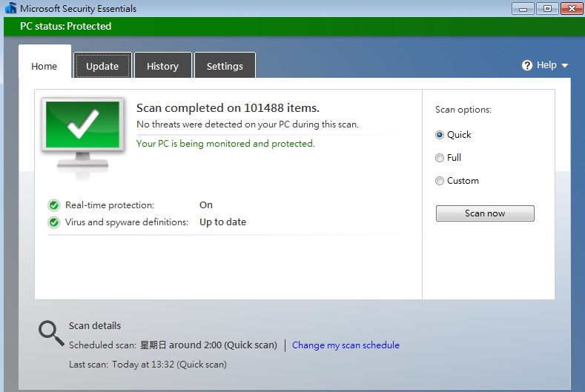585x392 pixels.
Task: Open the History tab
Action: (162, 65)
